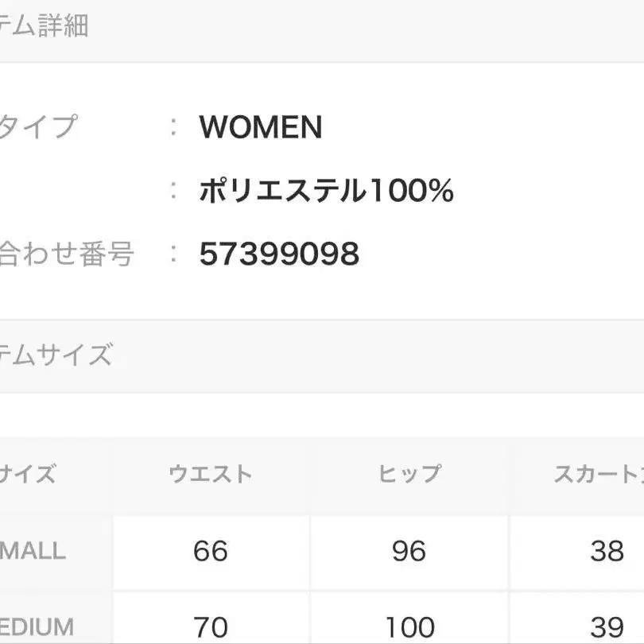Select the タイプ label
Viewport: 644px width, 644px height.
tap(38, 127)
